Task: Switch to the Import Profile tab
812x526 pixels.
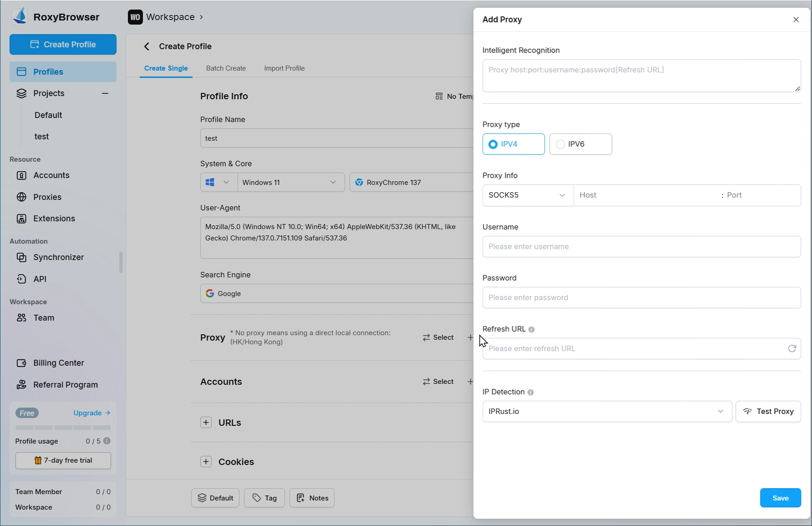Action: pos(284,68)
